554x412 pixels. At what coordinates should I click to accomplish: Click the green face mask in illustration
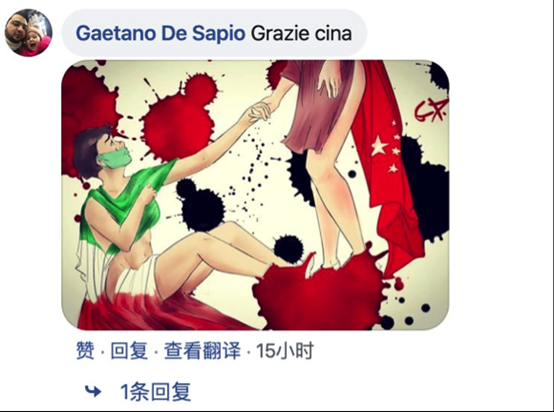pyautogui.click(x=114, y=157)
